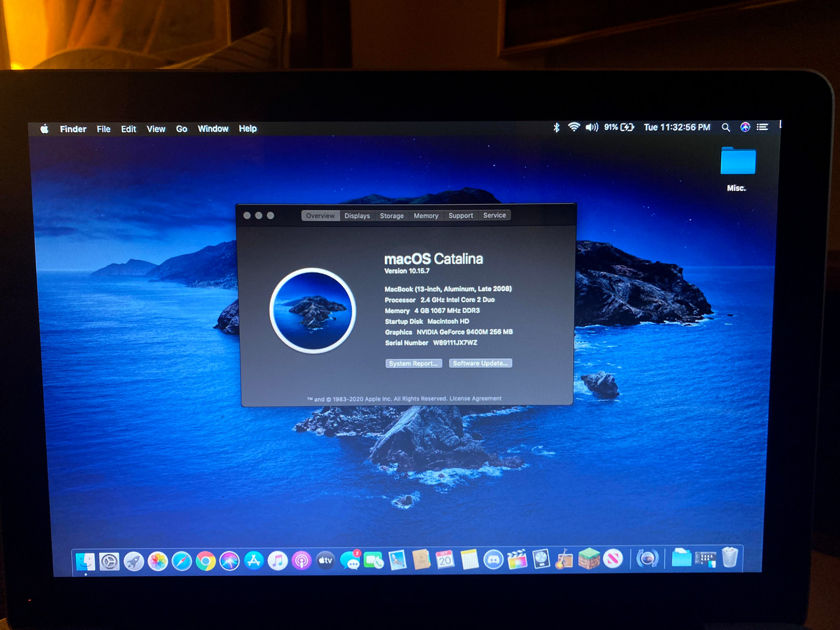Launch Safari from the Dock

click(x=181, y=561)
